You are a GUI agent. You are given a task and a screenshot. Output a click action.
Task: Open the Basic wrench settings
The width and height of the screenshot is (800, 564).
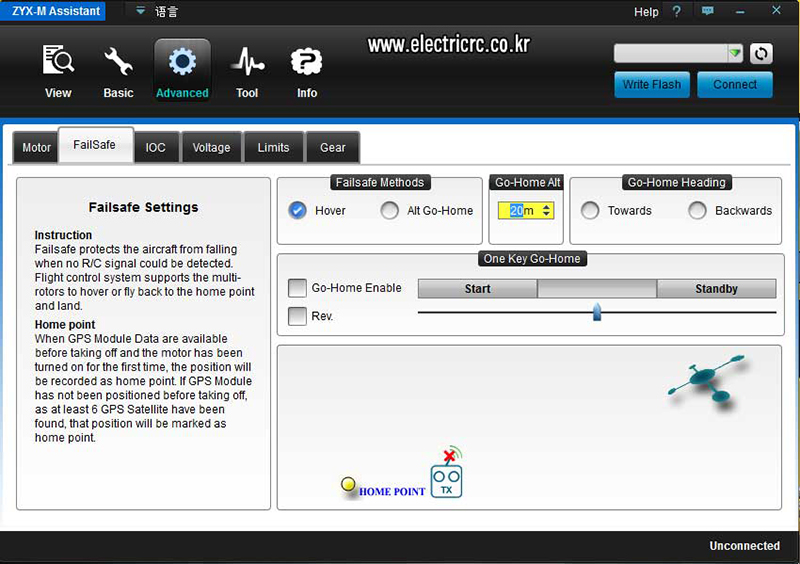[x=118, y=61]
